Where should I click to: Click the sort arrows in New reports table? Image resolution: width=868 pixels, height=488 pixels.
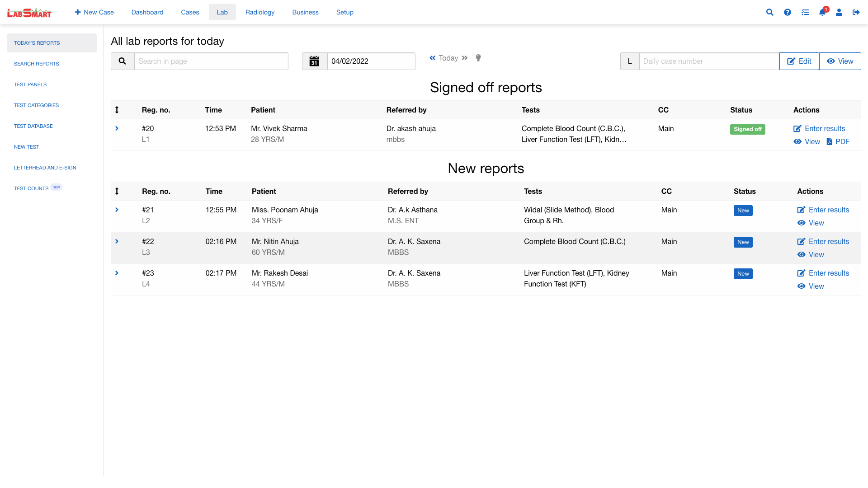point(117,191)
